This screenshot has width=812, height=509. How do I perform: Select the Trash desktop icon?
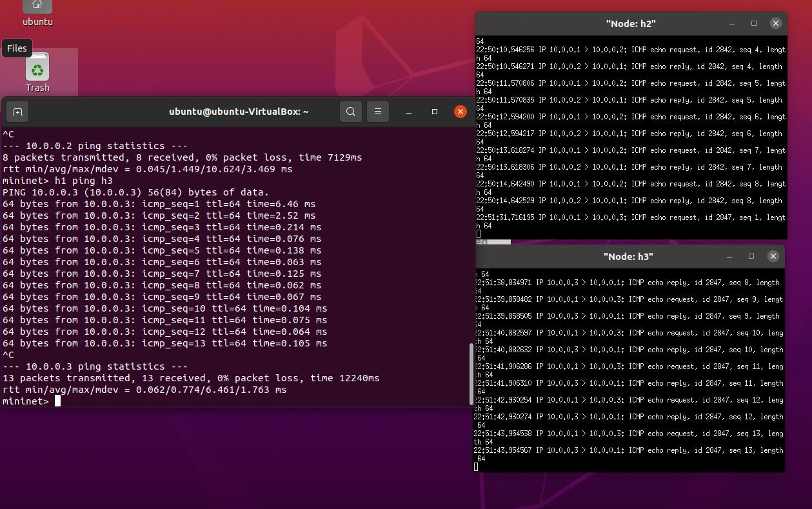tap(38, 72)
